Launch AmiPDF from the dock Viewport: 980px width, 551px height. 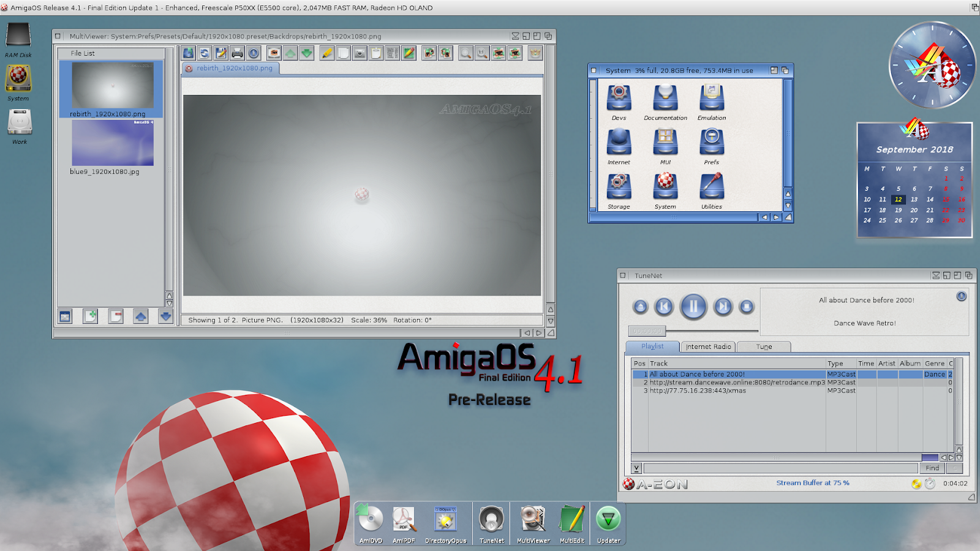[404, 524]
